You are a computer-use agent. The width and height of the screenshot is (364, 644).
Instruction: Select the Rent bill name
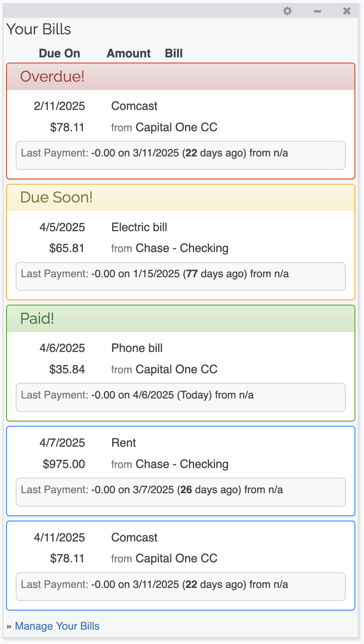pos(124,443)
